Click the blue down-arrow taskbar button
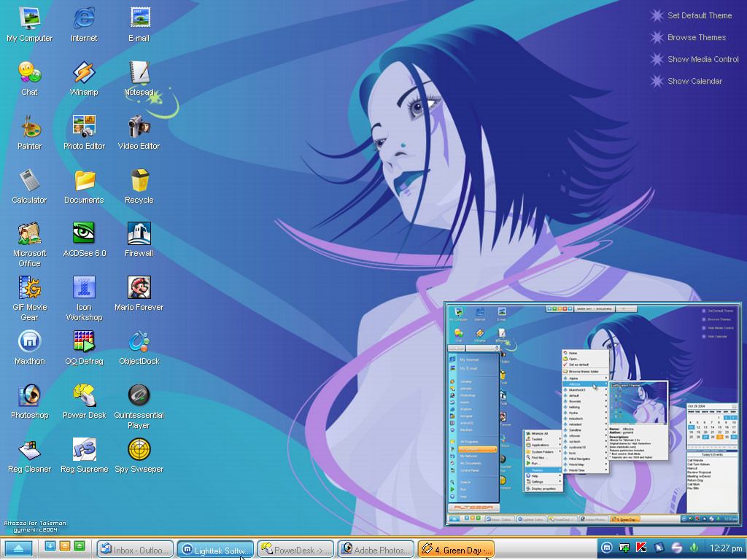The image size is (747, 560). pos(50,546)
